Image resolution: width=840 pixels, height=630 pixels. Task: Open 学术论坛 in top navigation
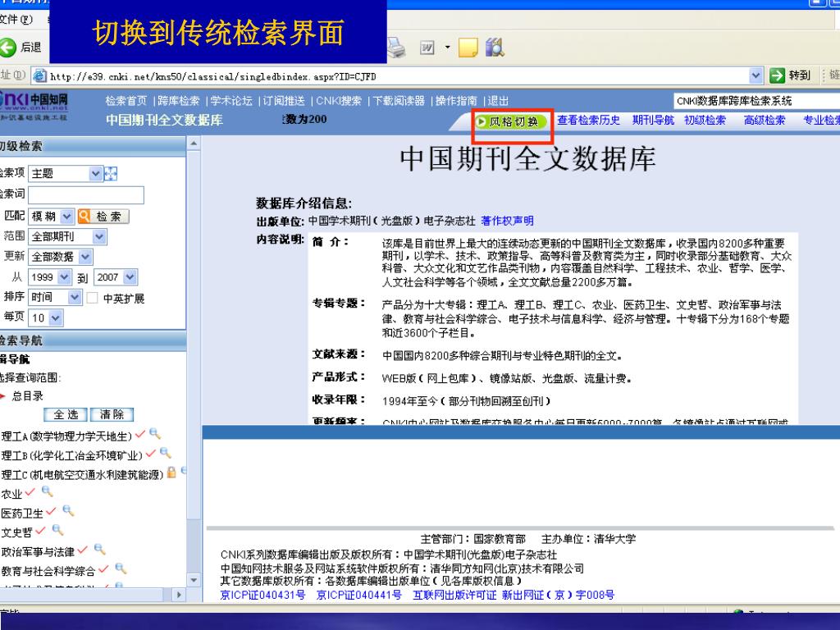tap(231, 101)
